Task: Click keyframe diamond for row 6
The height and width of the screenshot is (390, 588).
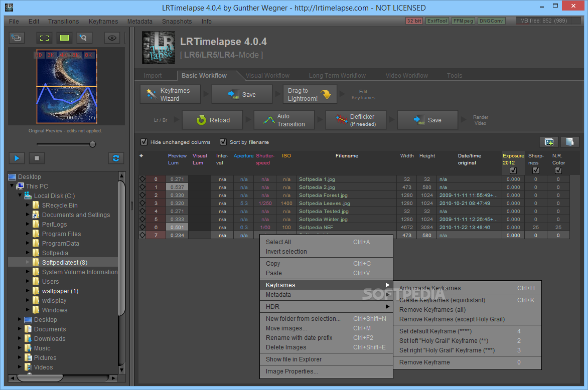Action: tap(142, 227)
